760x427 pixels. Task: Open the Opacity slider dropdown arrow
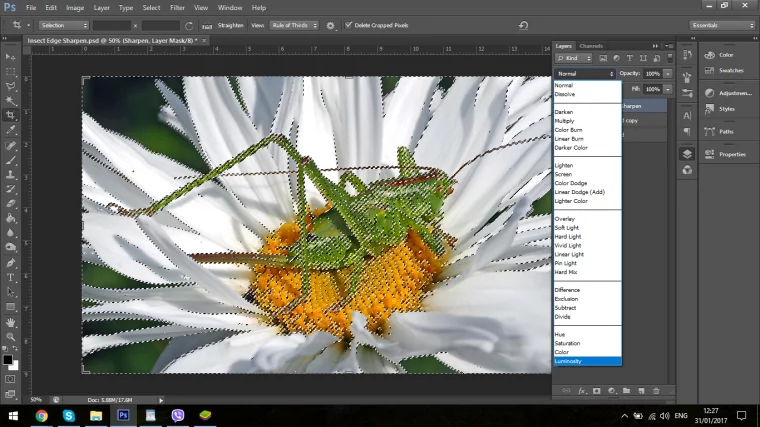tap(668, 74)
